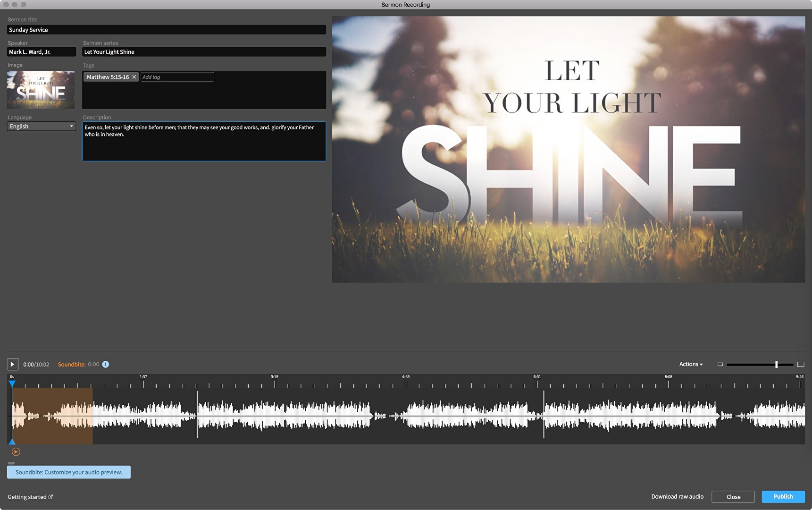Click the waveform marker line before 3:15
Screen dimensions: 812x510
tap(197, 414)
